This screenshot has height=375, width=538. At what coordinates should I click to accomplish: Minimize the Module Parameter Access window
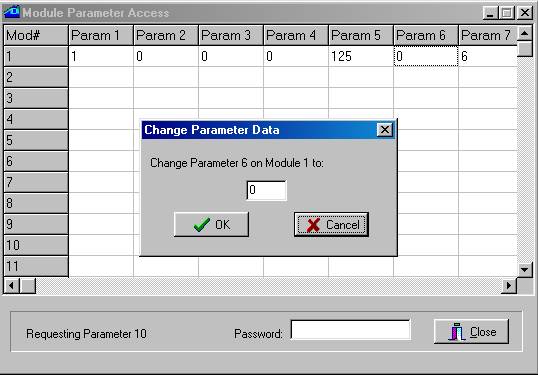(490, 13)
